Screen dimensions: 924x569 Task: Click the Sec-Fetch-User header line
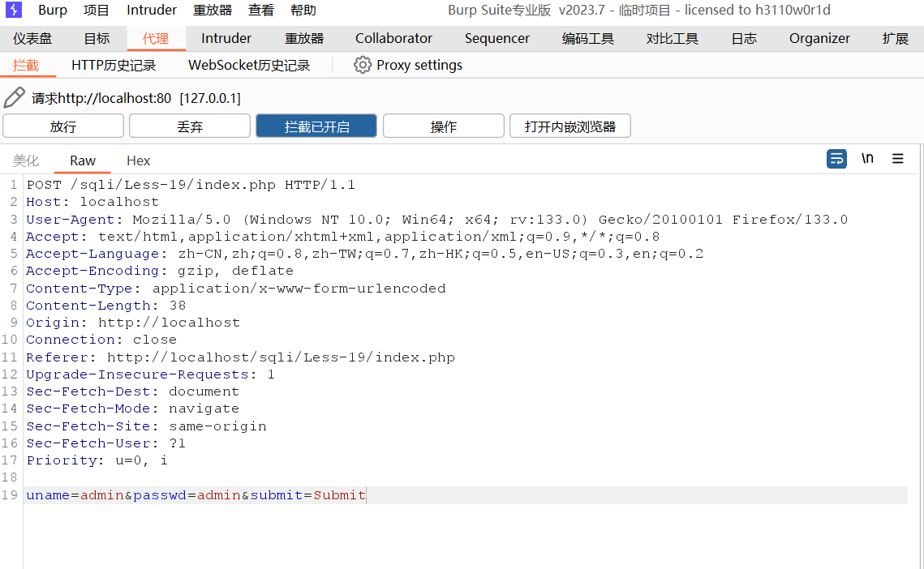pyautogui.click(x=106, y=443)
